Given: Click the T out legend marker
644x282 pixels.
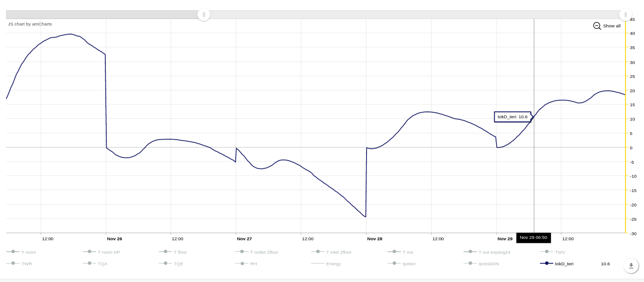Looking at the screenshot, I should pos(394,252).
